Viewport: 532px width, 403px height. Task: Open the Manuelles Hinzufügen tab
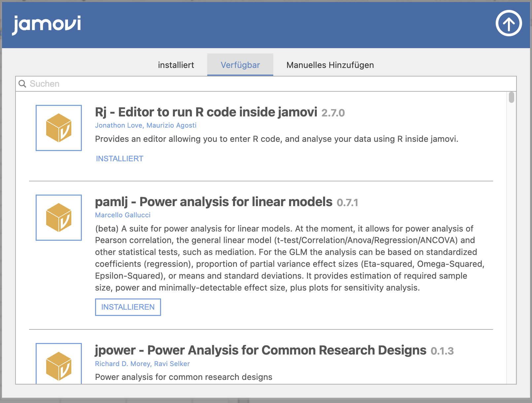pos(330,65)
